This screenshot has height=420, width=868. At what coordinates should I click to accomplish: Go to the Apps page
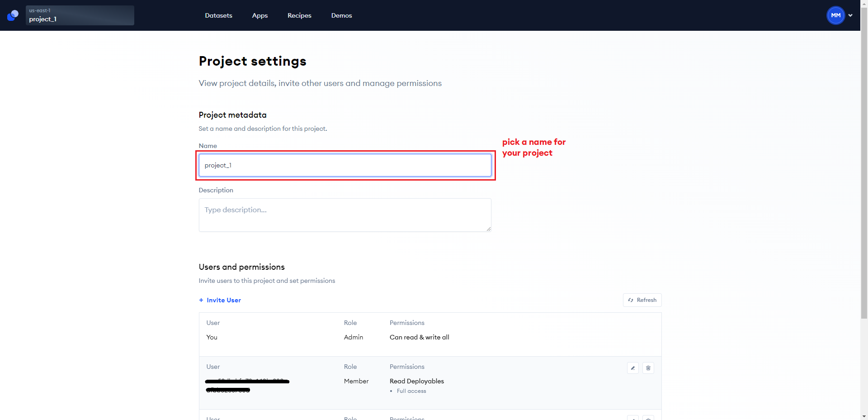pyautogui.click(x=260, y=15)
